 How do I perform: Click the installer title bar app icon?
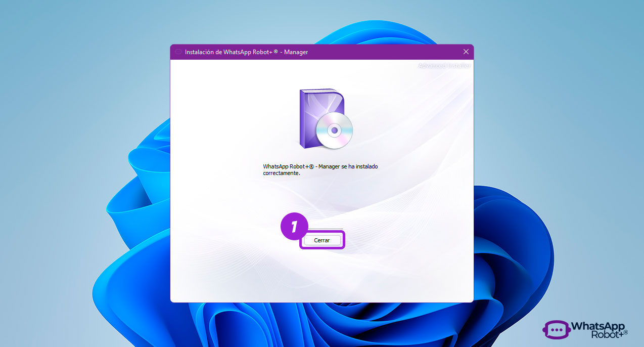178,52
